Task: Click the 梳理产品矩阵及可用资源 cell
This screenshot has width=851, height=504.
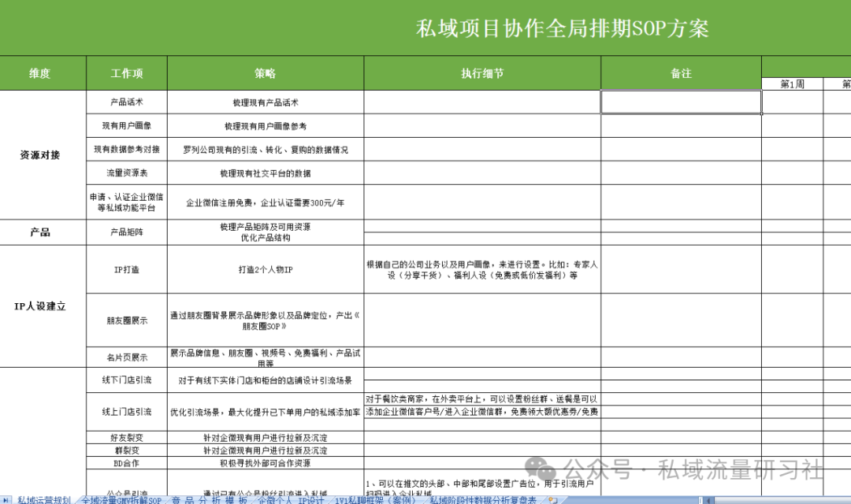Action: pos(266,232)
